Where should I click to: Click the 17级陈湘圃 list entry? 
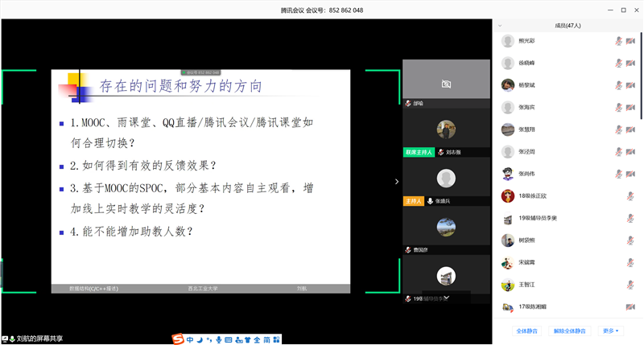tap(568, 307)
